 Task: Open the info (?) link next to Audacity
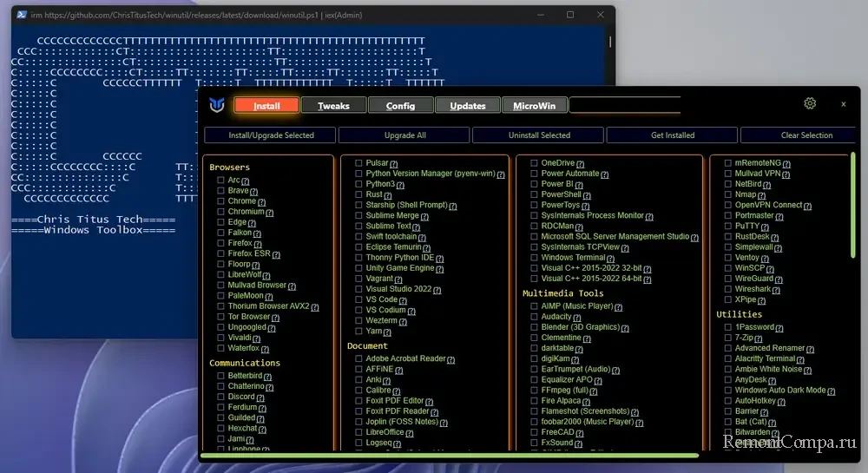click(577, 318)
